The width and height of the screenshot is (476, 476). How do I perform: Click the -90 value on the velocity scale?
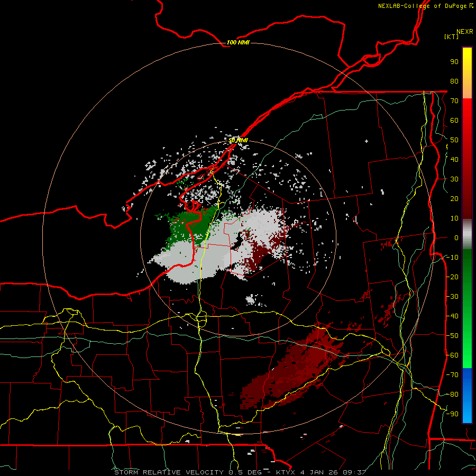coord(452,414)
